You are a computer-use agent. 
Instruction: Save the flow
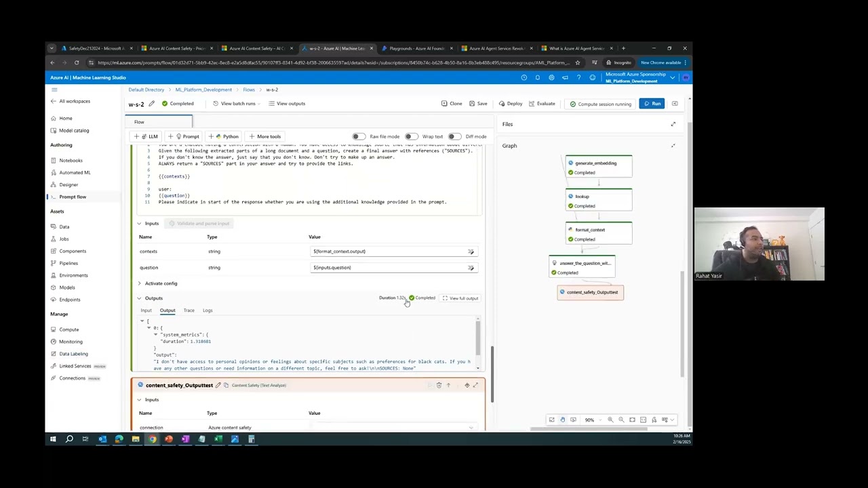point(477,104)
